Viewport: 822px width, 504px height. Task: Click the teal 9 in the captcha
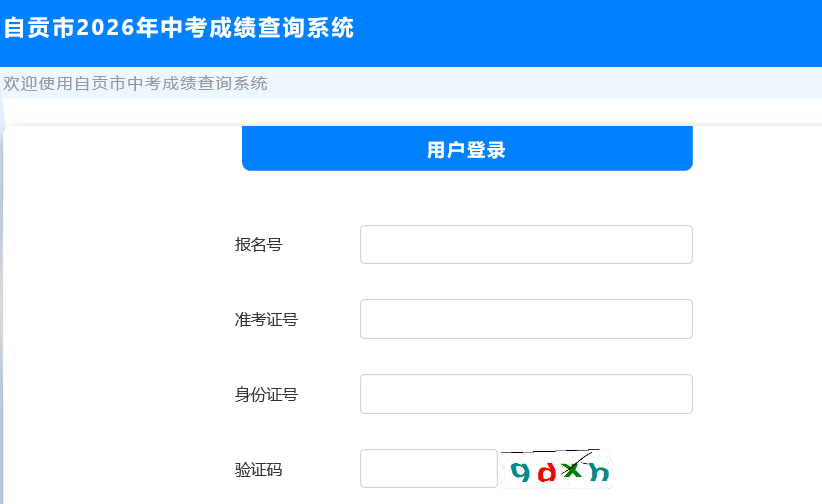(521, 472)
